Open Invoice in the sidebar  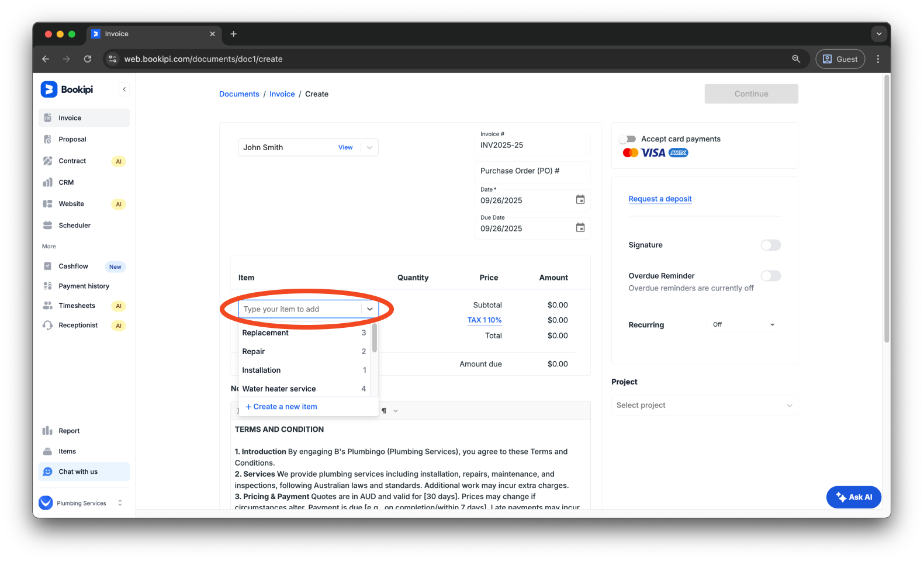coord(84,118)
